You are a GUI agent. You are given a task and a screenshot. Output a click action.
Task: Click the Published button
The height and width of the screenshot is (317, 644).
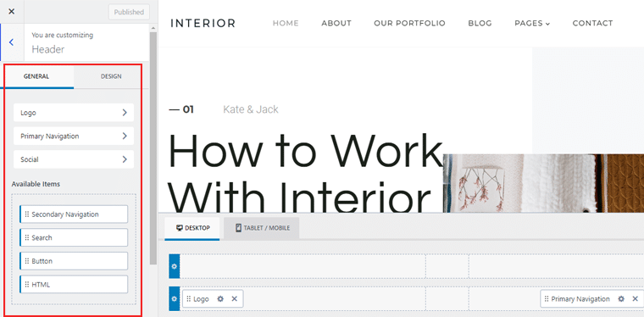(129, 13)
